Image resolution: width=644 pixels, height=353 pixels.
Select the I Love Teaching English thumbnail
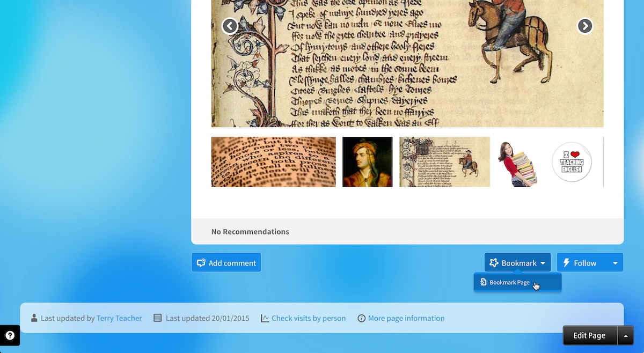pos(572,161)
